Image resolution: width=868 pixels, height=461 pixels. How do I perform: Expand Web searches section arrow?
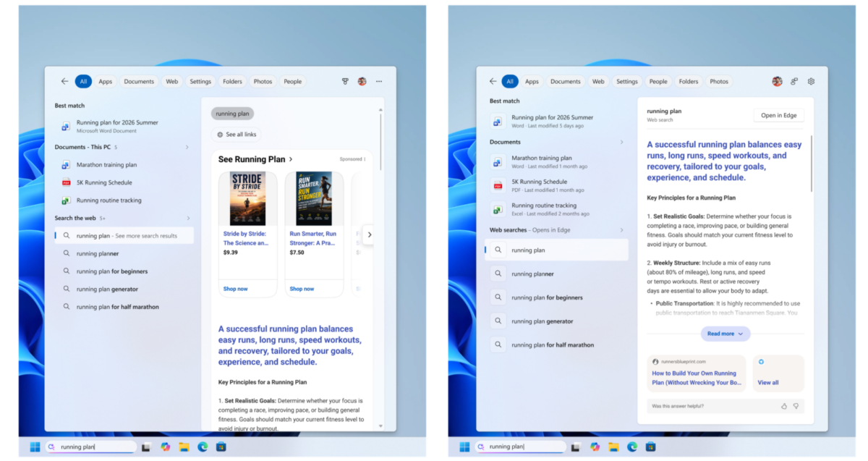pyautogui.click(x=621, y=230)
